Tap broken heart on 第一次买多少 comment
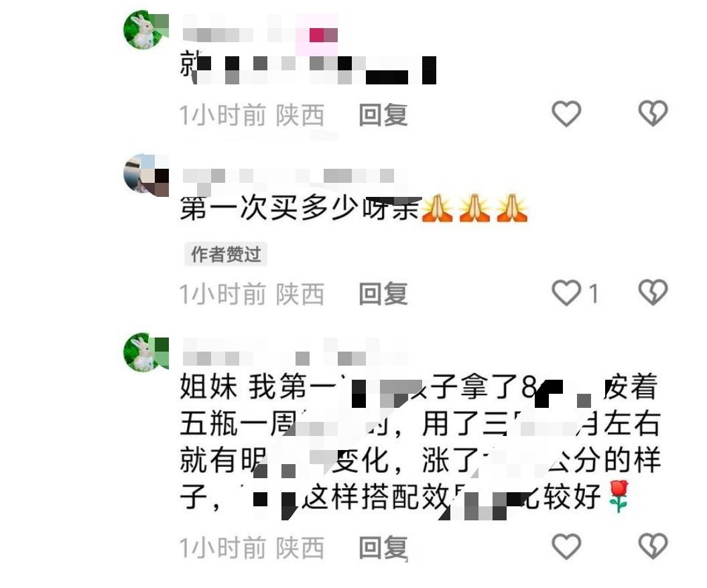707x588 pixels. 653,293
